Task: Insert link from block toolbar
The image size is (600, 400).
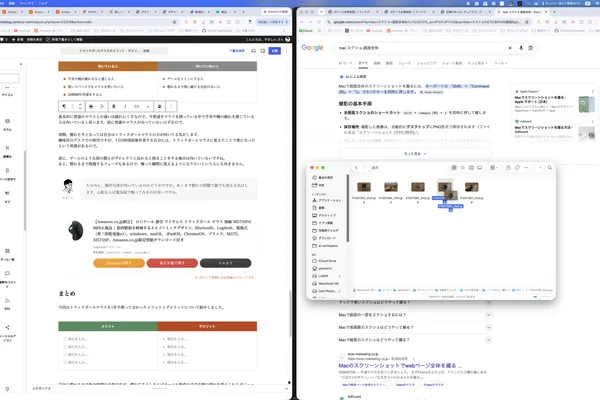Action: 136,106
